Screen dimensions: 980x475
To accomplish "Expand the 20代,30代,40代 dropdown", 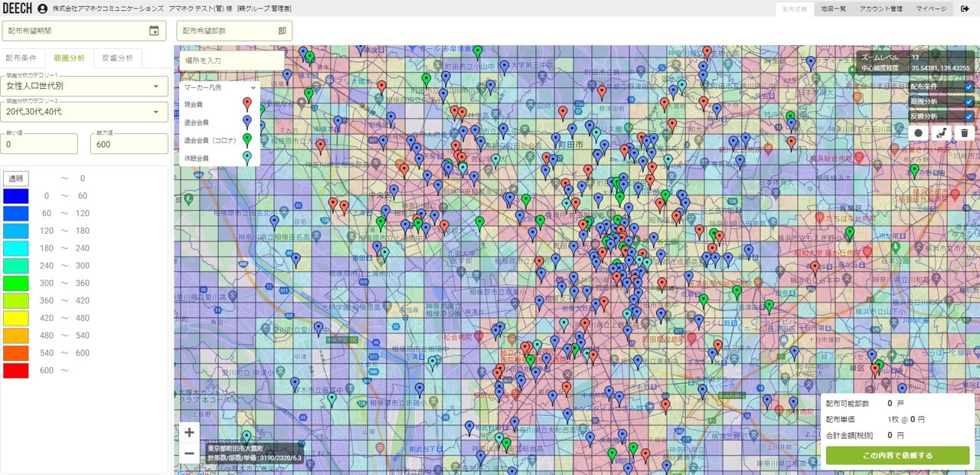I will point(84,112).
